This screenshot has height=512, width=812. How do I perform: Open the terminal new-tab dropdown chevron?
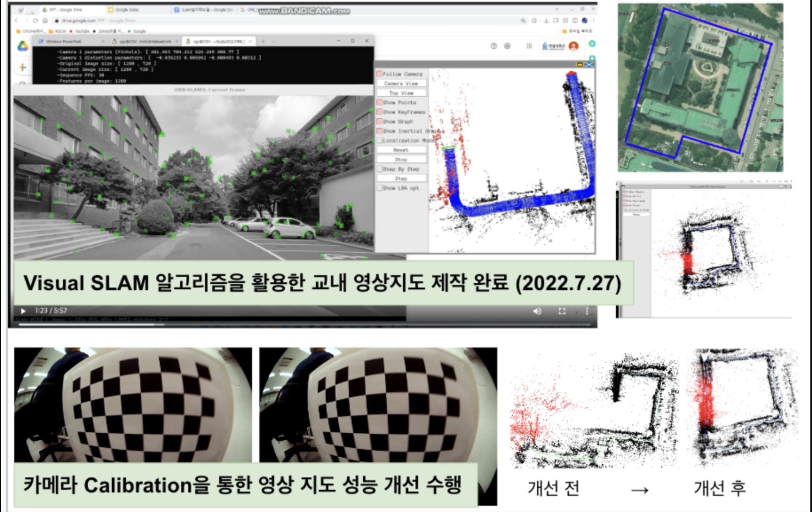point(274,41)
